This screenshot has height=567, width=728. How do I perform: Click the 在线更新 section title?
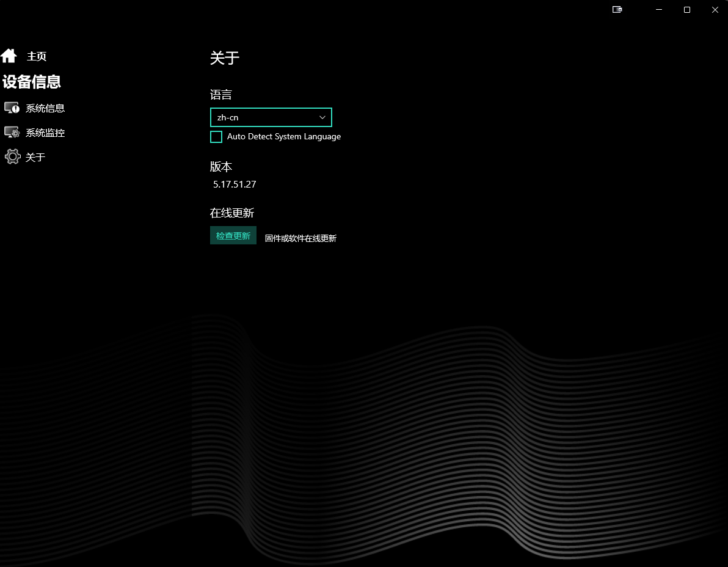(232, 213)
